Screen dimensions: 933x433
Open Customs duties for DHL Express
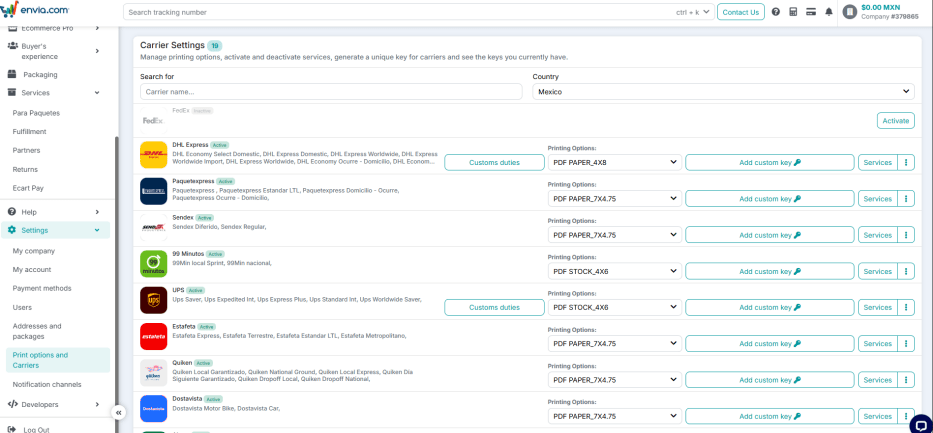point(494,162)
